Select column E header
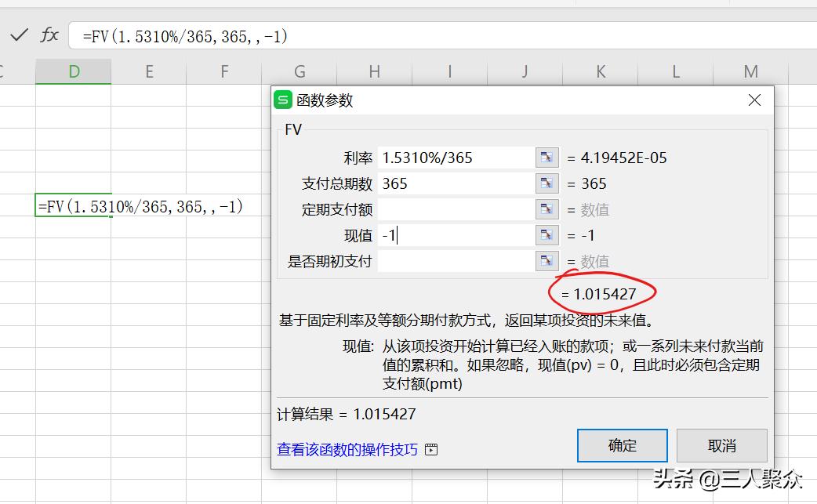This screenshot has width=817, height=504. [x=149, y=71]
